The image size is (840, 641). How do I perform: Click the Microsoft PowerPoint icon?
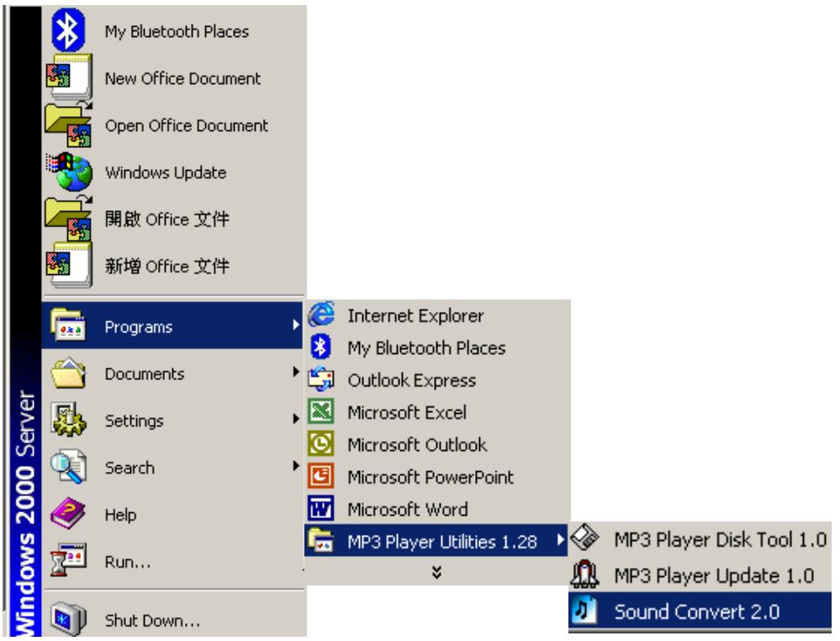click(321, 476)
